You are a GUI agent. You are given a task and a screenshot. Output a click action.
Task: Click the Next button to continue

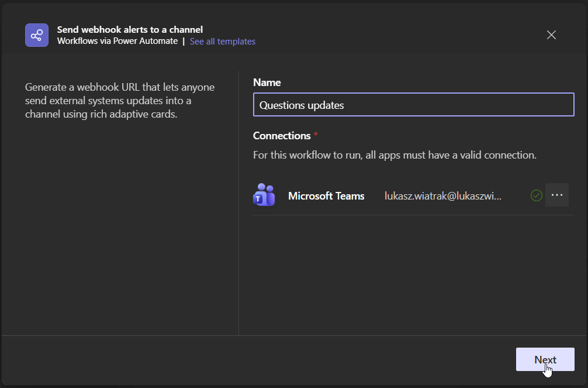pyautogui.click(x=545, y=359)
